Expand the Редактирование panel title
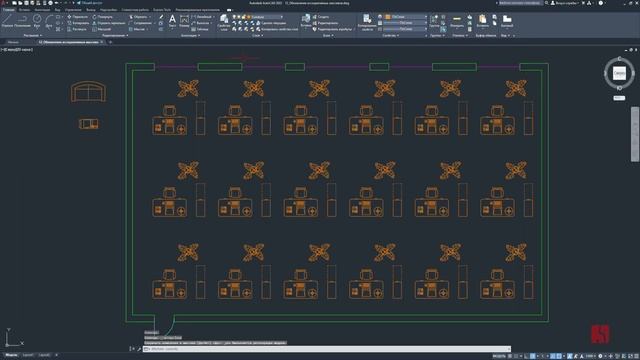The height and width of the screenshot is (360, 640). (115, 36)
